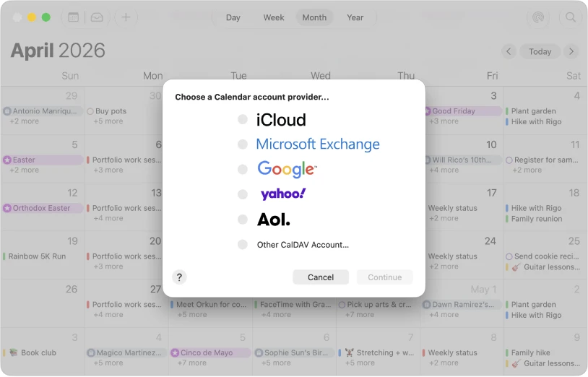Toggle the Register for sam... reminder circle
Image resolution: width=588 pixels, height=377 pixels.
click(509, 160)
